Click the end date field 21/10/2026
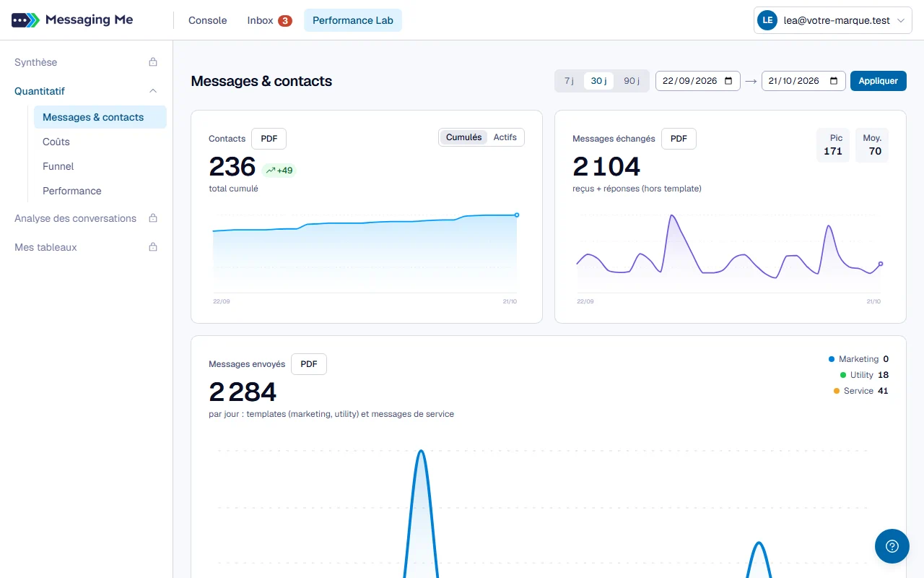924x578 pixels. click(803, 81)
